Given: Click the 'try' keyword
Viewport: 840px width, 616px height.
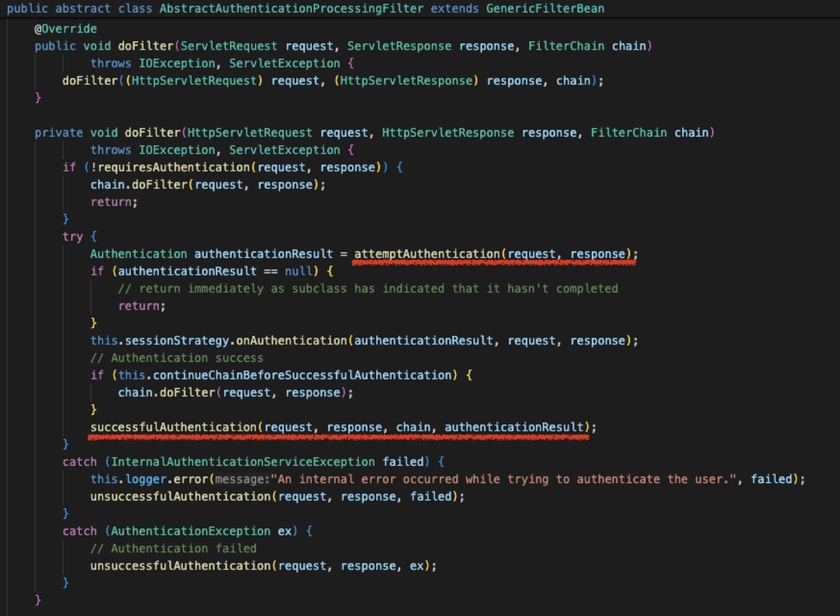Looking at the screenshot, I should pyautogui.click(x=73, y=237).
